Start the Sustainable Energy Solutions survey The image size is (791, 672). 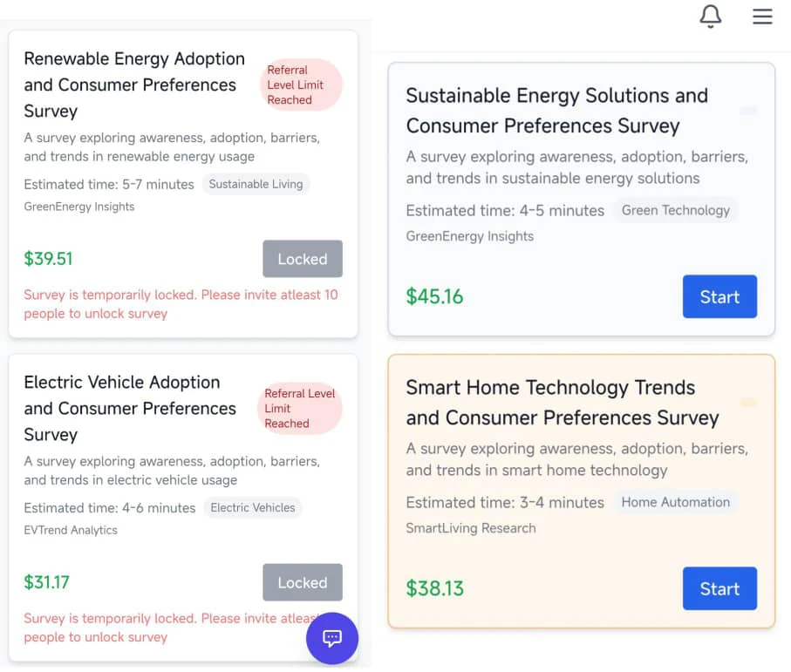coord(719,296)
